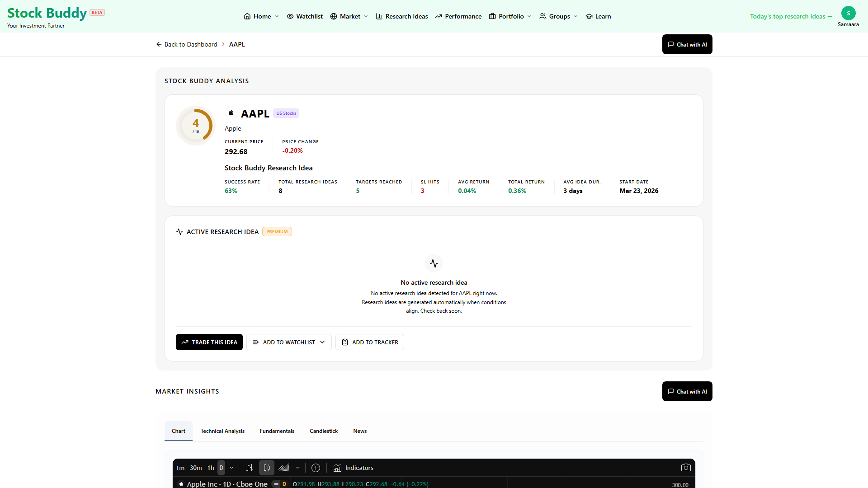868x488 pixels.
Task: Switch to the Candlestick tab
Action: (x=324, y=431)
